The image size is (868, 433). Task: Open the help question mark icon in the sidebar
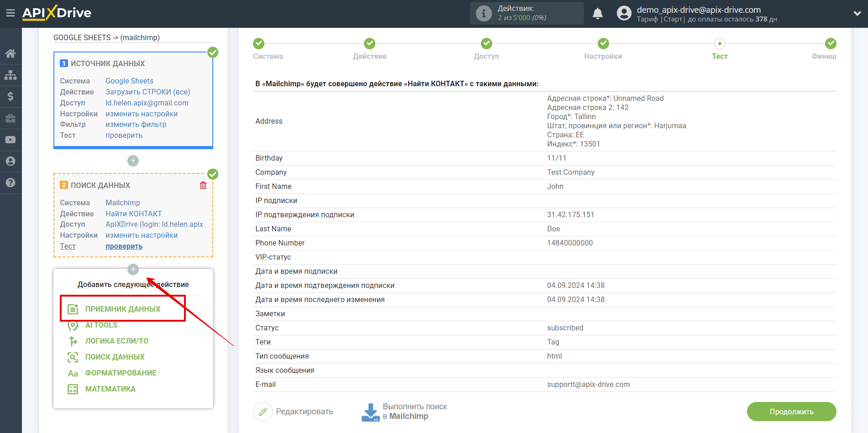11,183
